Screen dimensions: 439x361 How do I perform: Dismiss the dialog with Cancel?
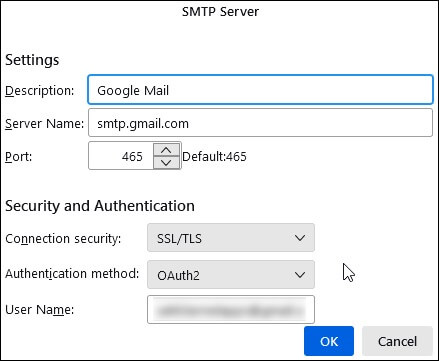tap(397, 341)
